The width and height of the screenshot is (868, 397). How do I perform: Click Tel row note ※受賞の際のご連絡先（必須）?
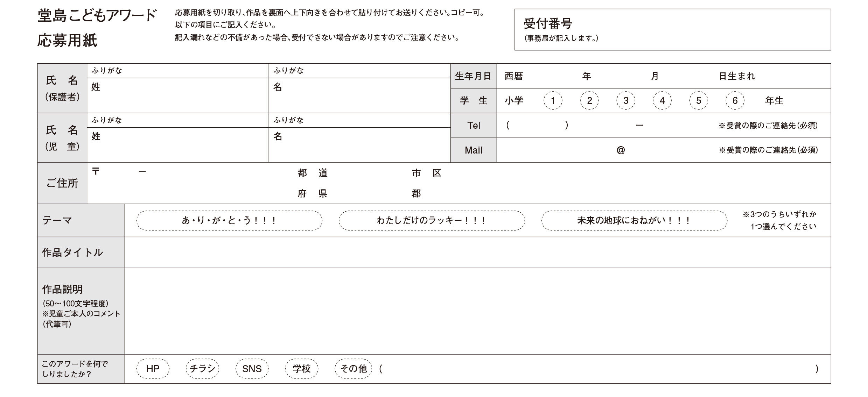coord(768,125)
